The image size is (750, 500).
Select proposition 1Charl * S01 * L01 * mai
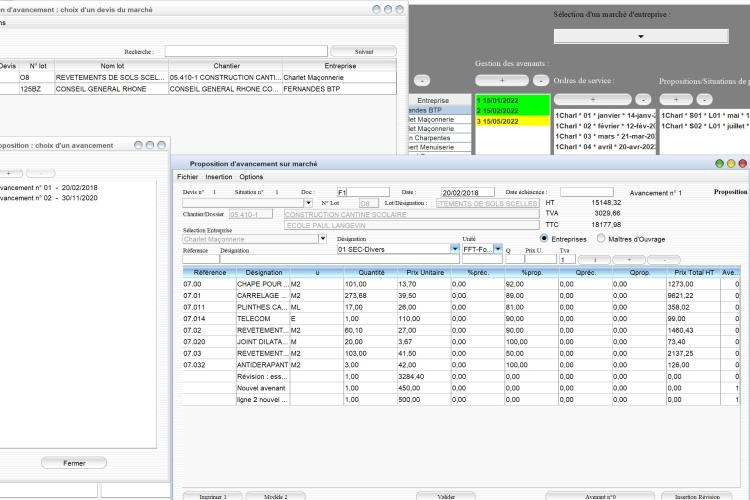(705, 115)
